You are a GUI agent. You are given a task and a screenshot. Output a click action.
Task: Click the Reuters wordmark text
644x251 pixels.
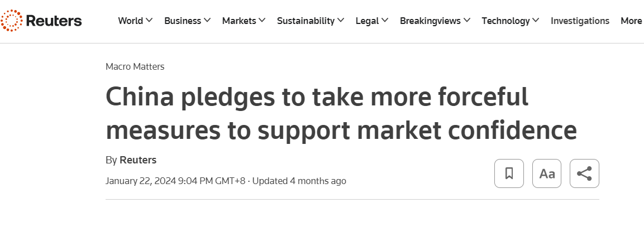54,21
